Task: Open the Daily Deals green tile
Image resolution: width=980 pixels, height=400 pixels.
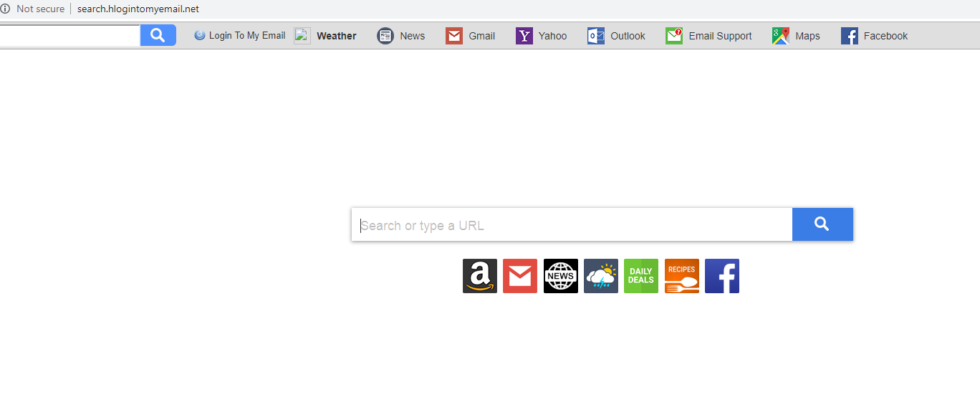Action: [x=641, y=276]
